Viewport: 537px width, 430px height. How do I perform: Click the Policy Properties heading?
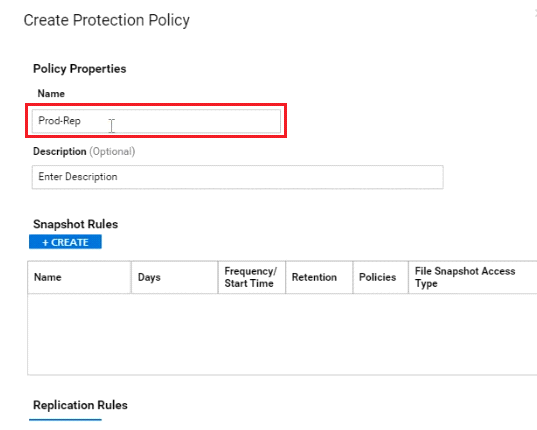(79, 69)
